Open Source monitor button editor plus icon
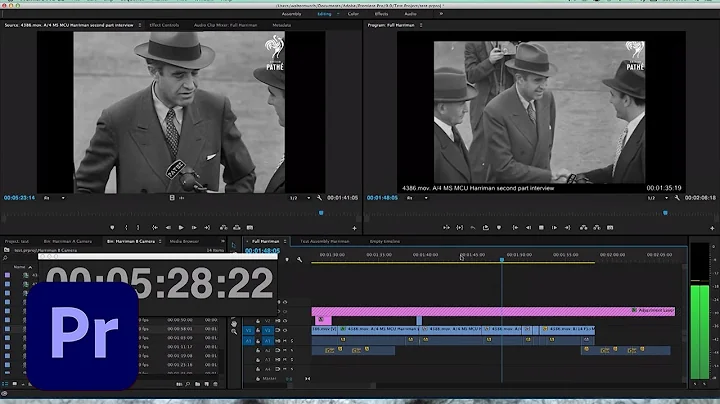The width and height of the screenshot is (720, 404). [x=354, y=228]
